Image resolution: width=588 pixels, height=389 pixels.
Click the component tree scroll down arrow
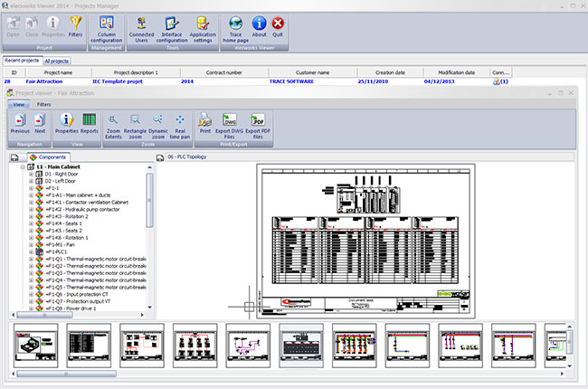coord(149,308)
